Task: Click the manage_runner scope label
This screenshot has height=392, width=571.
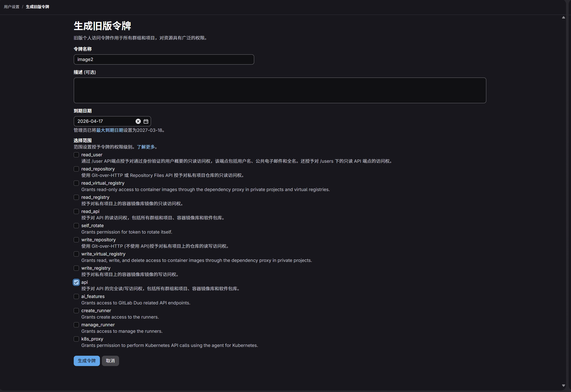Action: (98, 325)
